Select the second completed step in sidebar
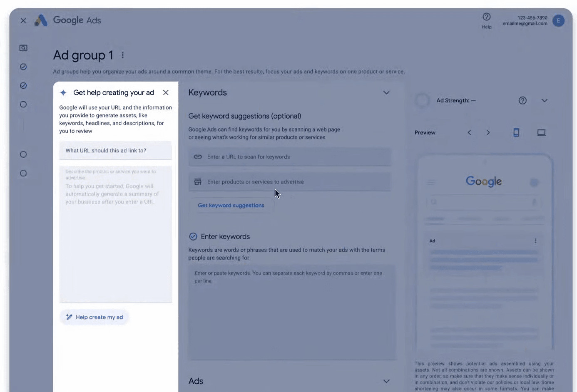This screenshot has height=392, width=577. 23,67
